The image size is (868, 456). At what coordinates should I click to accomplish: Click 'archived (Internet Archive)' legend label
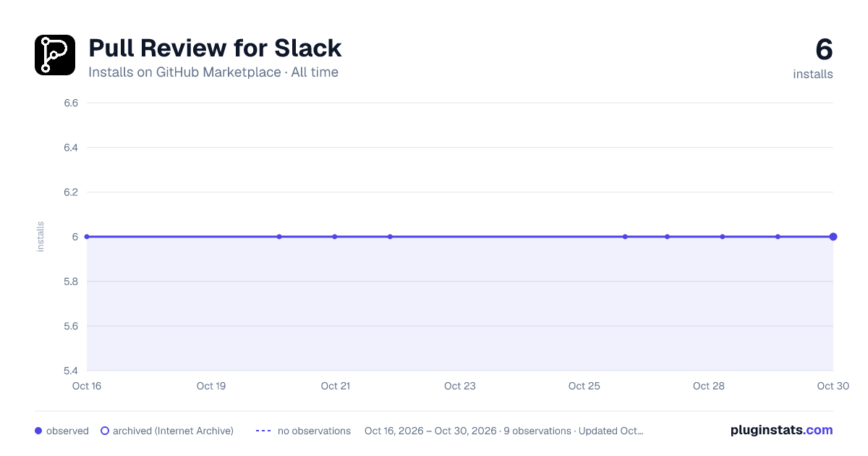173,431
